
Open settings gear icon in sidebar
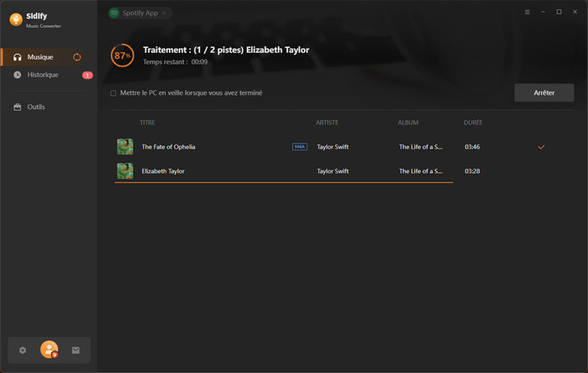click(23, 350)
